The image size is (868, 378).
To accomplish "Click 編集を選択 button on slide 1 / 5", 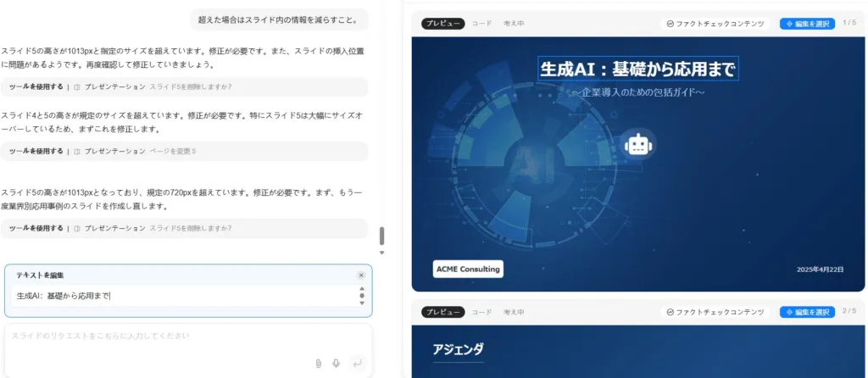I will coord(807,24).
